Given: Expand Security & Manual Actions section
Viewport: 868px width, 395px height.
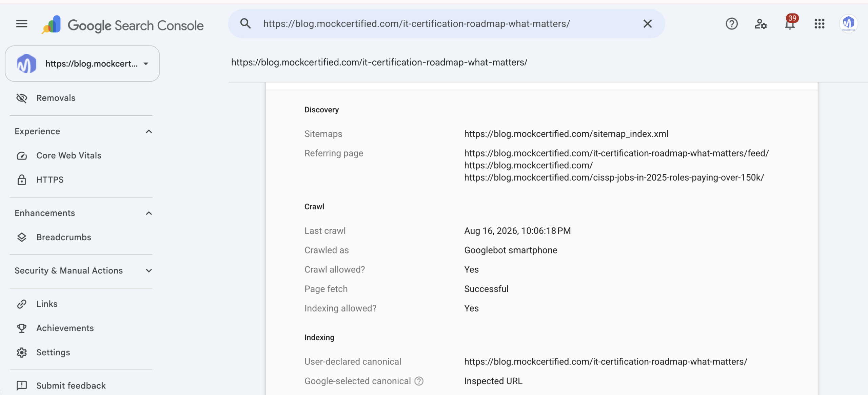Looking at the screenshot, I should click(x=149, y=270).
